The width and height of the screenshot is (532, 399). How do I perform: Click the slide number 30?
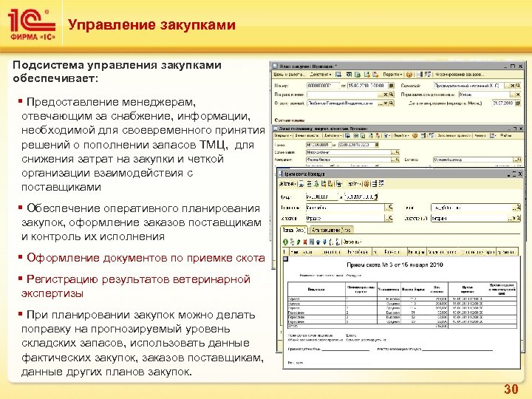click(x=511, y=389)
